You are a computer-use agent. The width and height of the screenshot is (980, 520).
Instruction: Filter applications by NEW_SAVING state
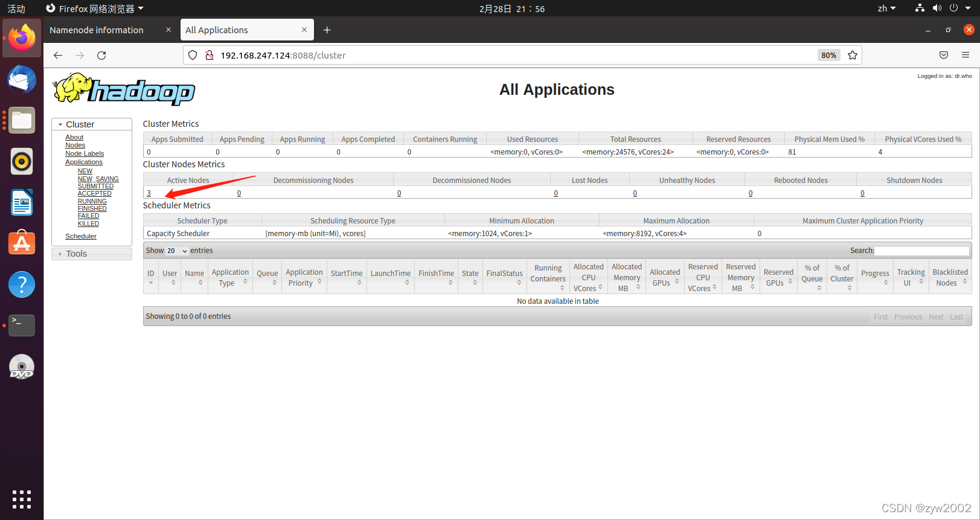point(98,179)
